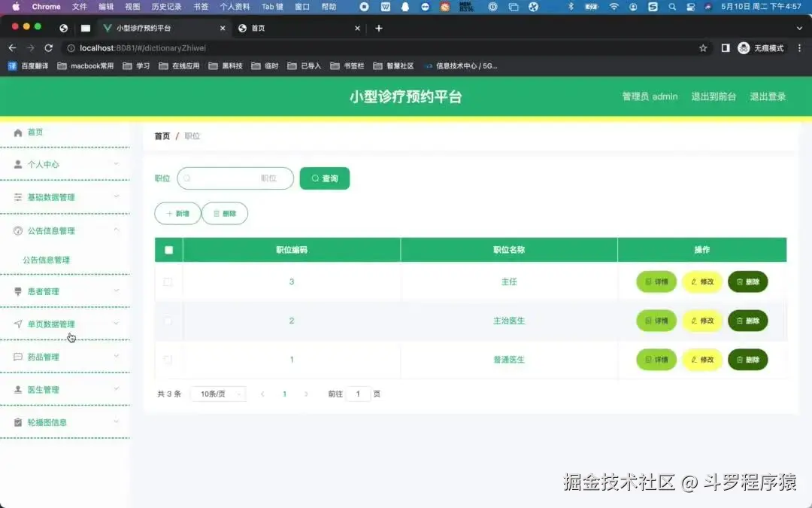The width and height of the screenshot is (812, 508).
Task: Click the 药品管理 chat icon
Action: [x=17, y=357]
